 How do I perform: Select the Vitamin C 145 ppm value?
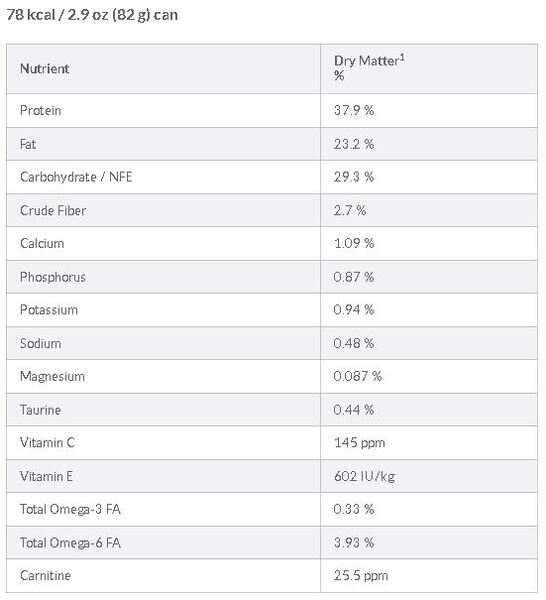pyautogui.click(x=360, y=443)
